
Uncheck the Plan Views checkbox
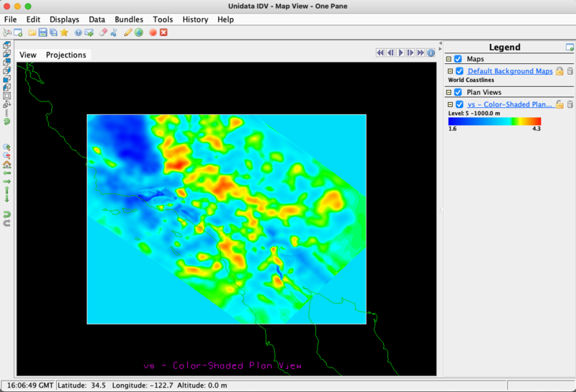(458, 92)
